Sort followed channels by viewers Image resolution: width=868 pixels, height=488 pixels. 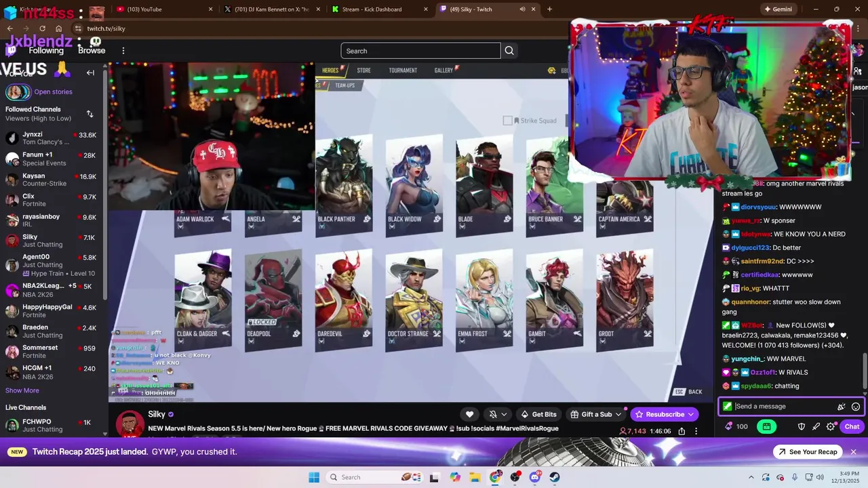[90, 114]
